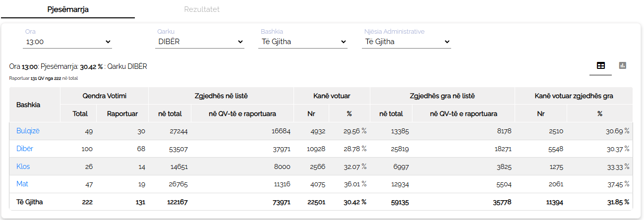Select Mat turnout value 36.01 %

click(355, 184)
